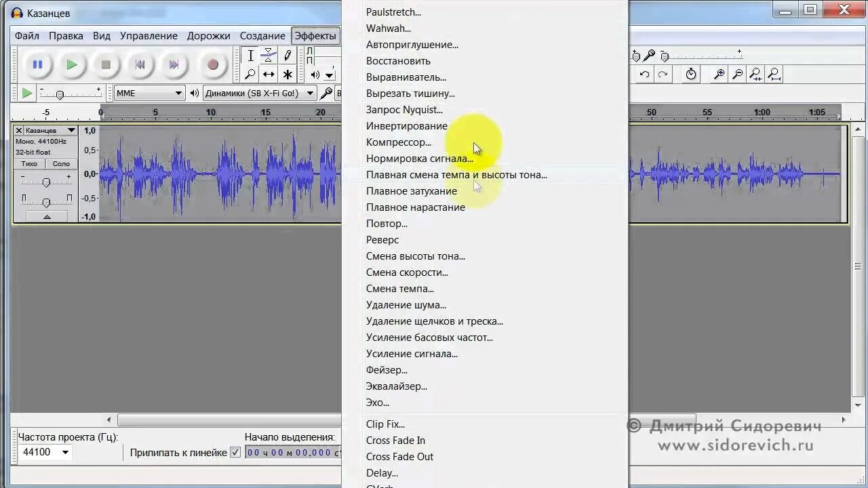868x488 pixels.
Task: Click the red Record button
Action: (x=213, y=64)
